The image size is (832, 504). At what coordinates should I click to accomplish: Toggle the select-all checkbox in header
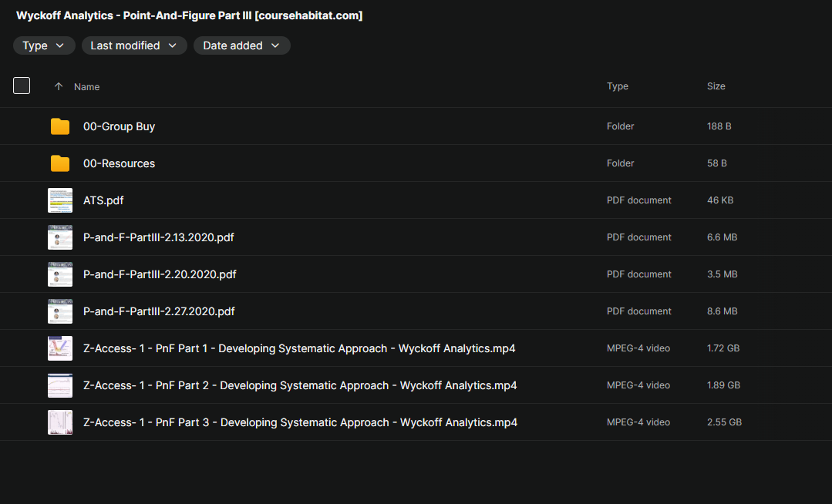coord(22,86)
